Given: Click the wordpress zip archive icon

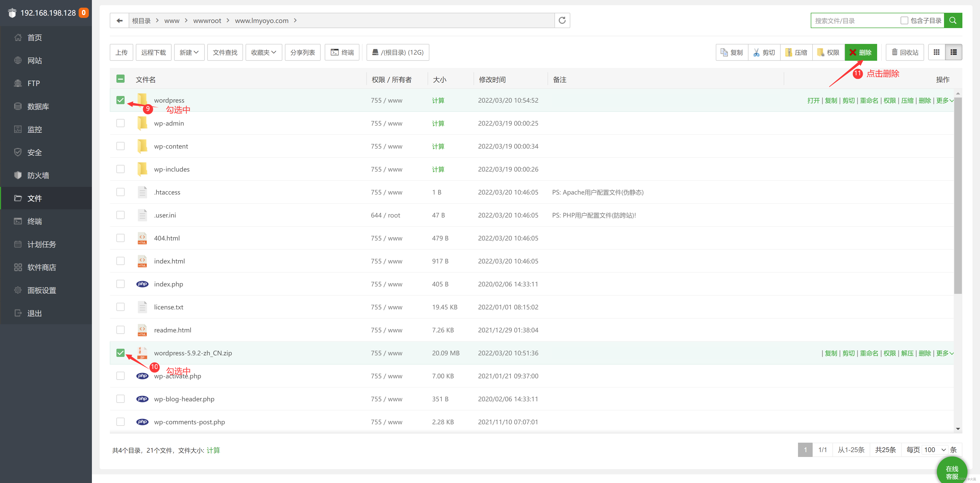Looking at the screenshot, I should (142, 353).
